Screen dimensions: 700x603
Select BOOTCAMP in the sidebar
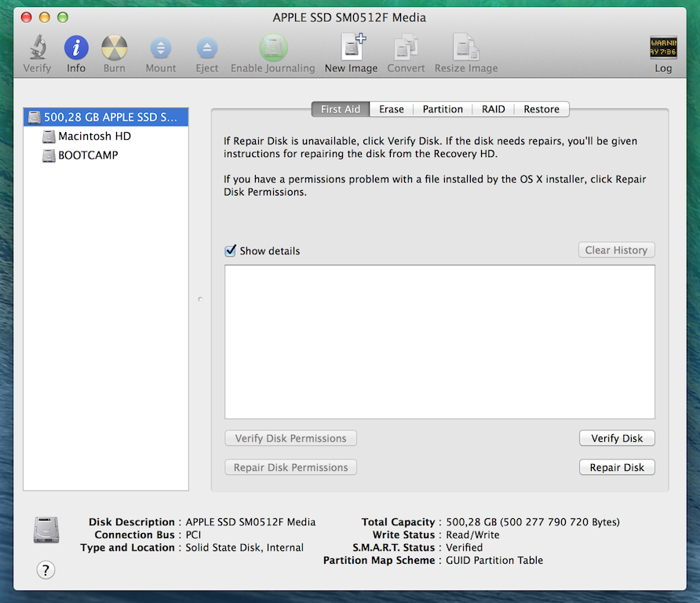[x=106, y=155]
